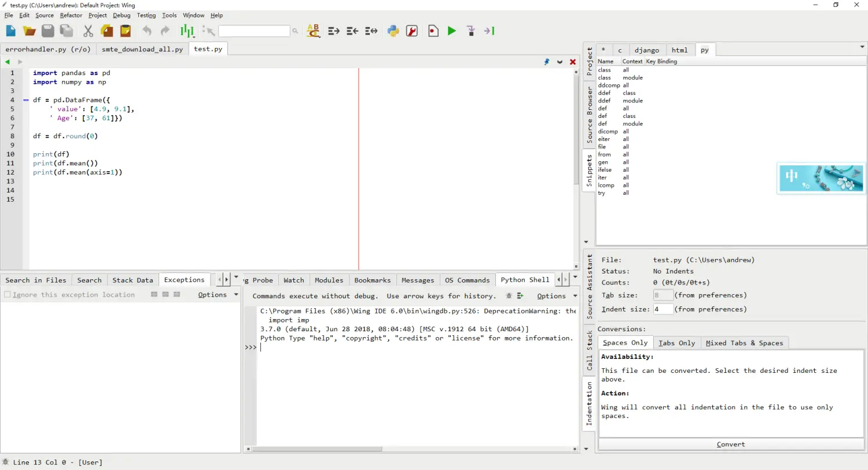Click the Context column header

coord(632,61)
